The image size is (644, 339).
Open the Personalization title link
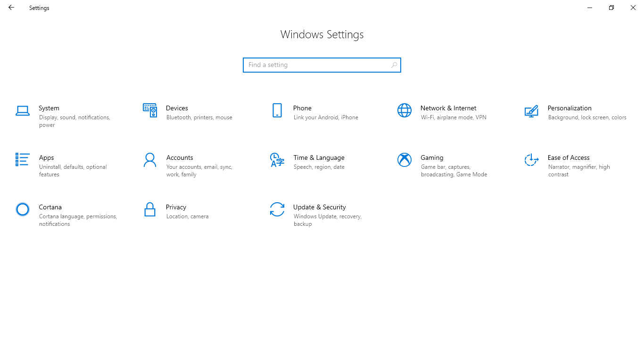570,108
